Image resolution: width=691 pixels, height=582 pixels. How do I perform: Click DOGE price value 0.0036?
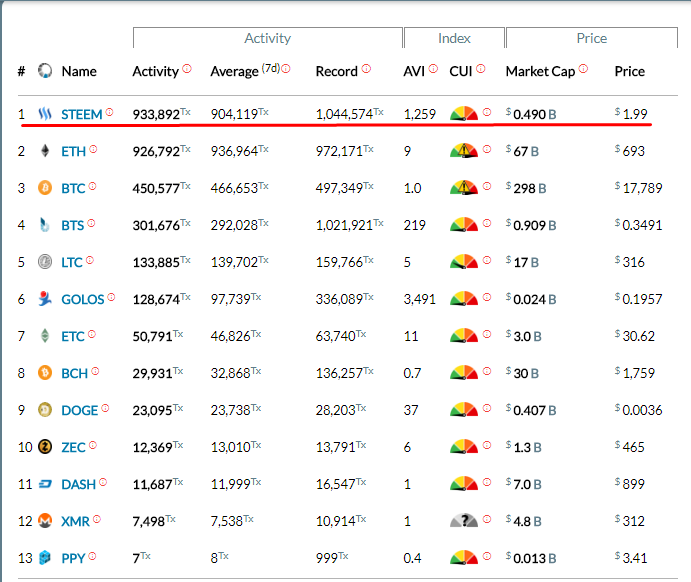point(639,410)
